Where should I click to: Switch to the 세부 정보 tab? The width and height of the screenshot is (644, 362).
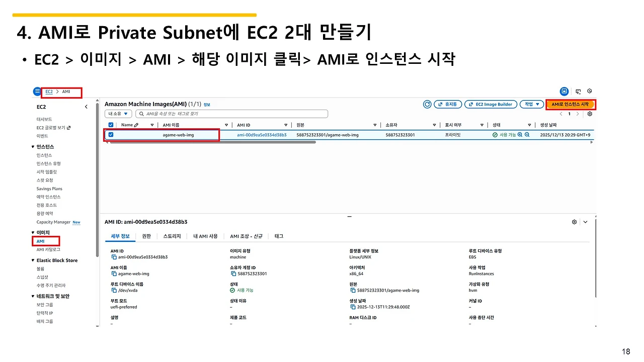coord(120,236)
